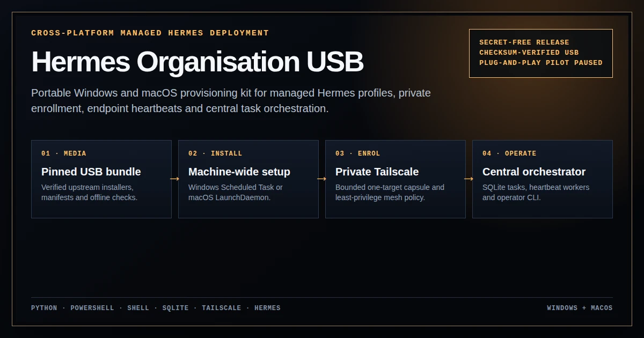This screenshot has width=644, height=338.
Task: Click the '01 · MEDIA' step label
Action: click(64, 153)
